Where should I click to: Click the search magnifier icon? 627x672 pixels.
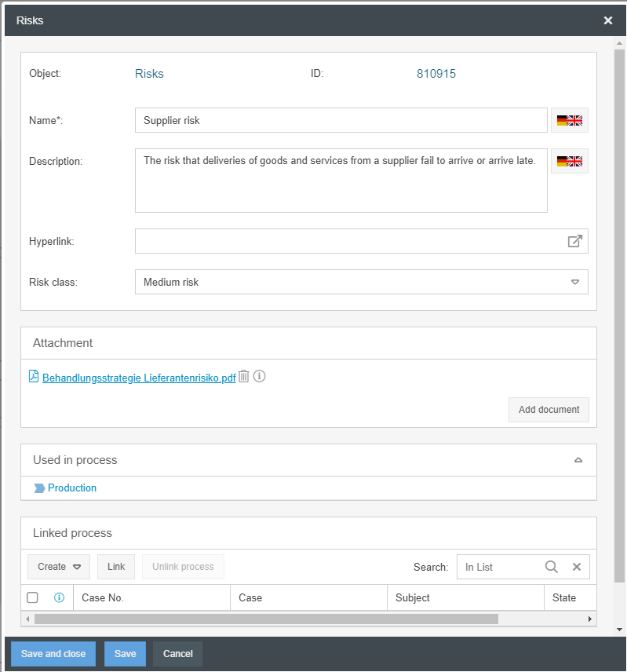(552, 567)
